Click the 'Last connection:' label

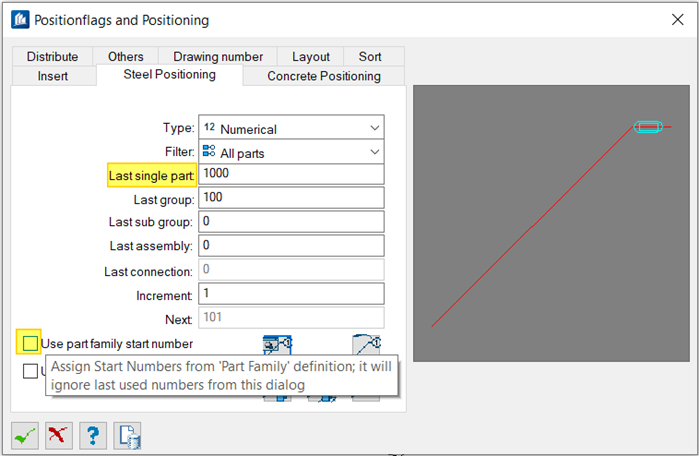pyautogui.click(x=148, y=272)
